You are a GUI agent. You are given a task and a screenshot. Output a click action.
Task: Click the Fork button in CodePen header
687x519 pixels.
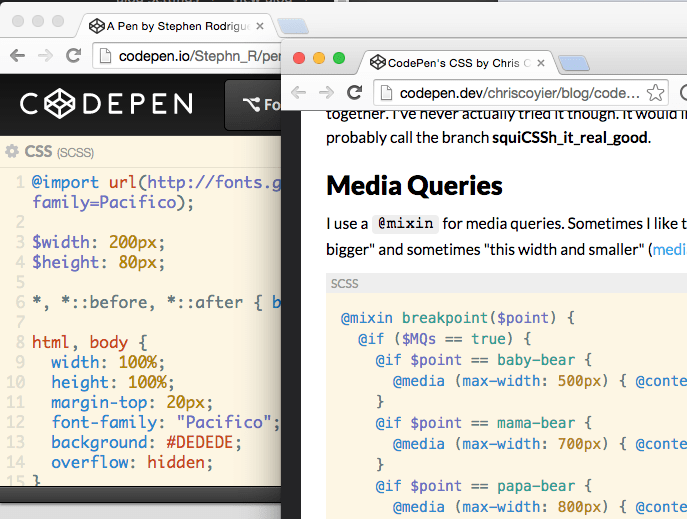(254, 105)
